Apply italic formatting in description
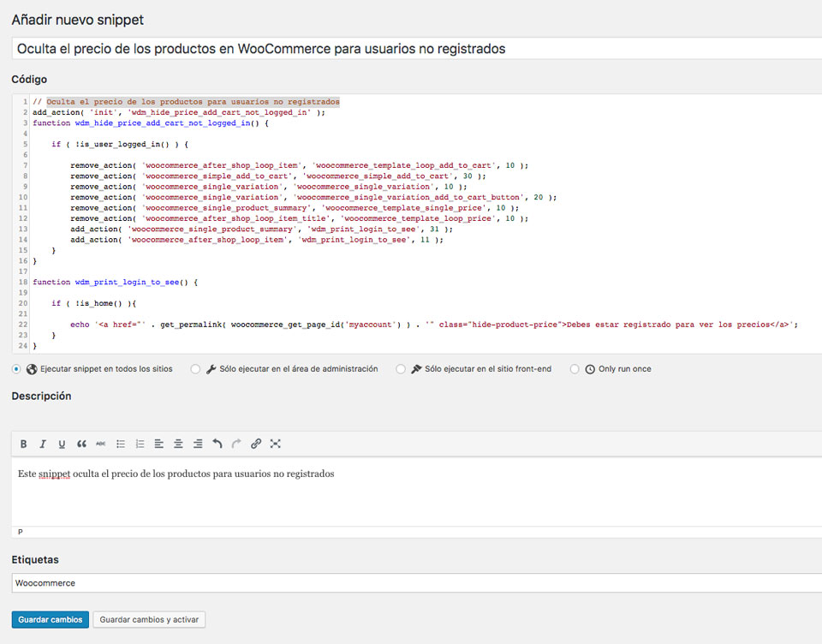Image resolution: width=822 pixels, height=644 pixels. coord(43,444)
